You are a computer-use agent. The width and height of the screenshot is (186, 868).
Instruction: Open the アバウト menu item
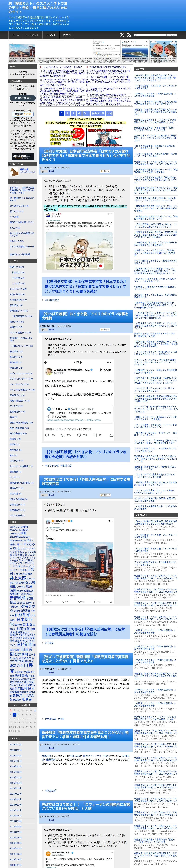point(51,35)
